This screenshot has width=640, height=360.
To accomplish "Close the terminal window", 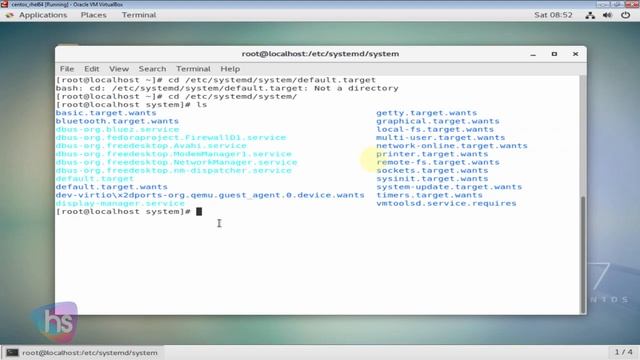I will (x=575, y=54).
